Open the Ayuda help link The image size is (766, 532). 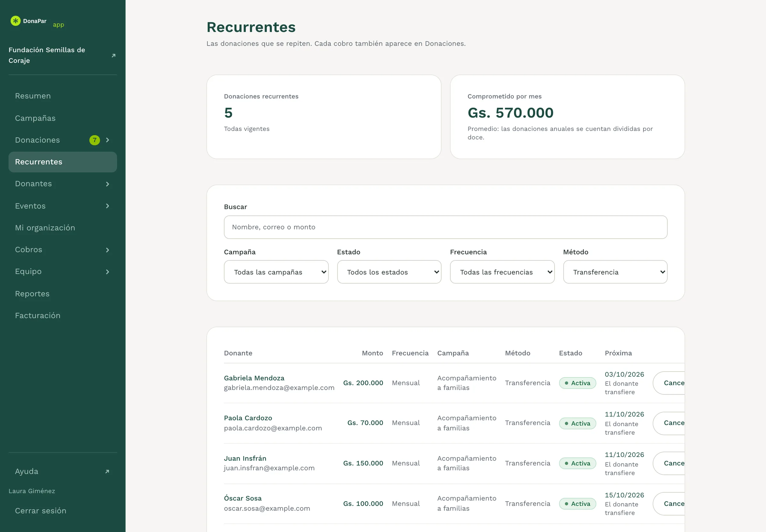pyautogui.click(x=63, y=471)
